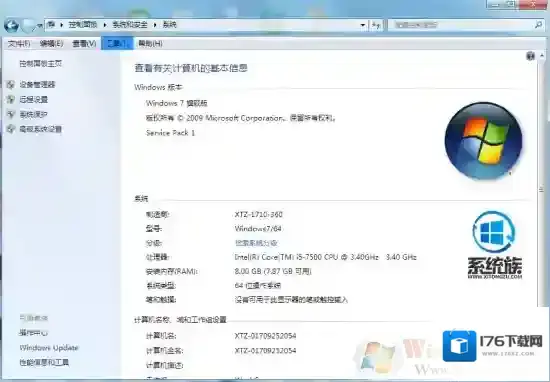Click the pen and touch value text
This screenshot has width=550, height=382.
pyautogui.click(x=291, y=300)
